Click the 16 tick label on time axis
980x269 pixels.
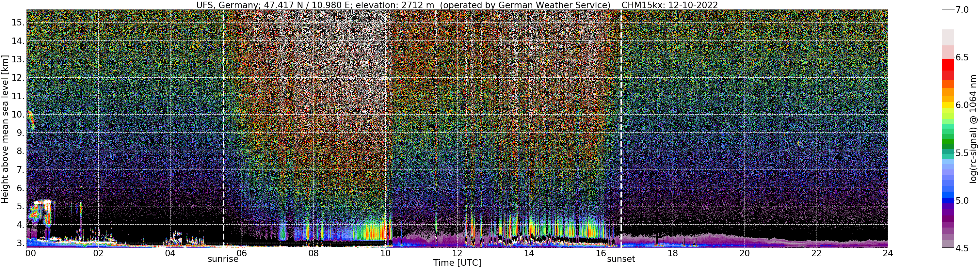point(601,253)
